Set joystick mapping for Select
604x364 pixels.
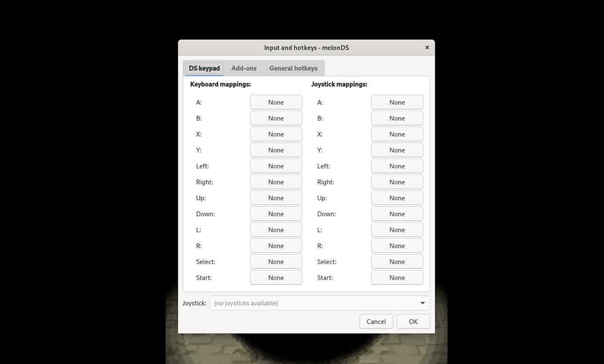click(397, 261)
